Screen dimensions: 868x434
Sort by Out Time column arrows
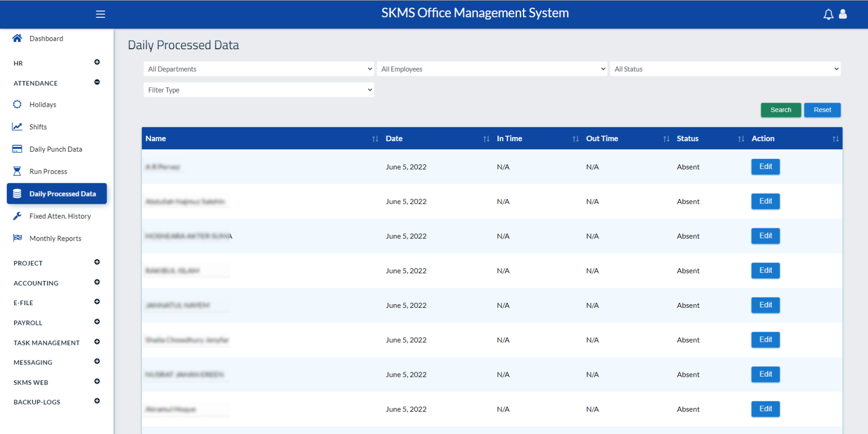[666, 139]
